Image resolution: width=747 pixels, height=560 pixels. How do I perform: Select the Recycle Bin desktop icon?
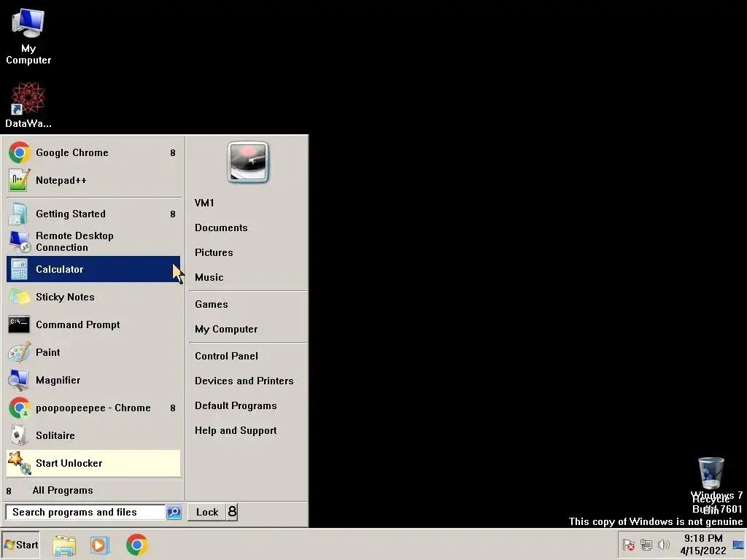click(x=711, y=485)
